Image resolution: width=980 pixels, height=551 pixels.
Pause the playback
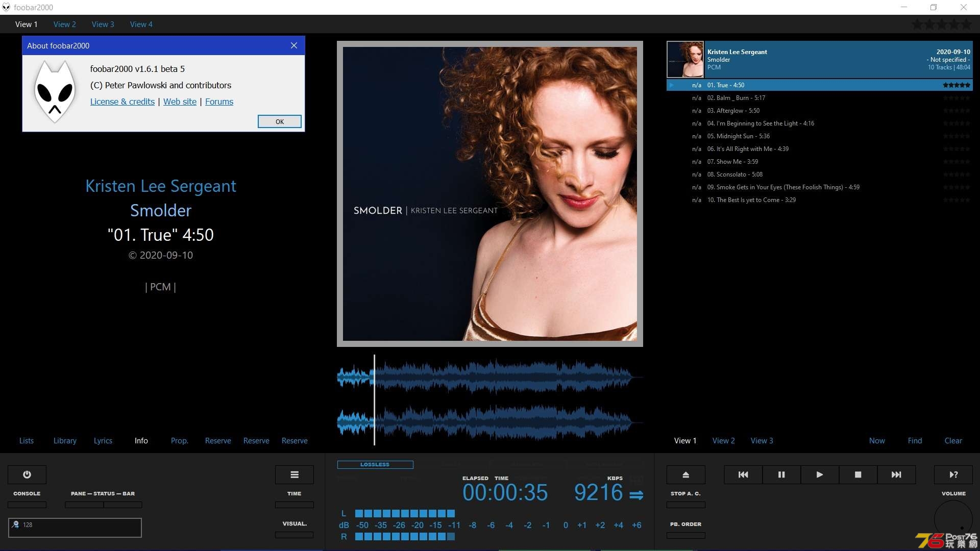(x=781, y=474)
